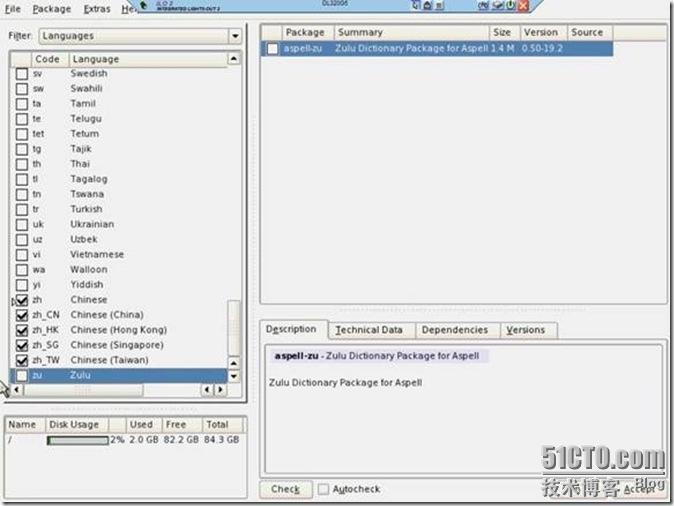
Task: Click the green power icon on iLO toolbar
Action: tap(510, 5)
